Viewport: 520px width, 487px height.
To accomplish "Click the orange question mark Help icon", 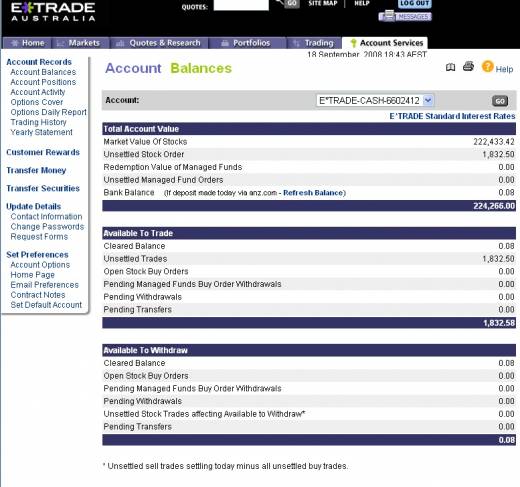I will click(x=487, y=67).
